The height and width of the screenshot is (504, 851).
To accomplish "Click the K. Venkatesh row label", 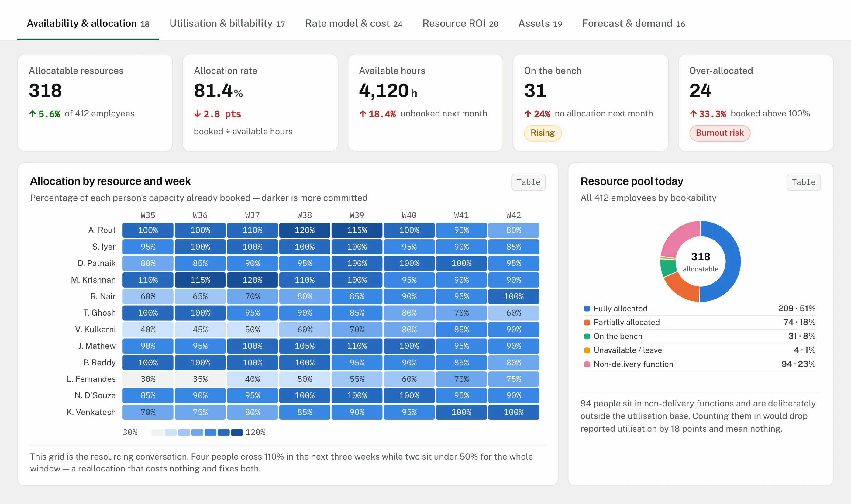I will tap(91, 412).
